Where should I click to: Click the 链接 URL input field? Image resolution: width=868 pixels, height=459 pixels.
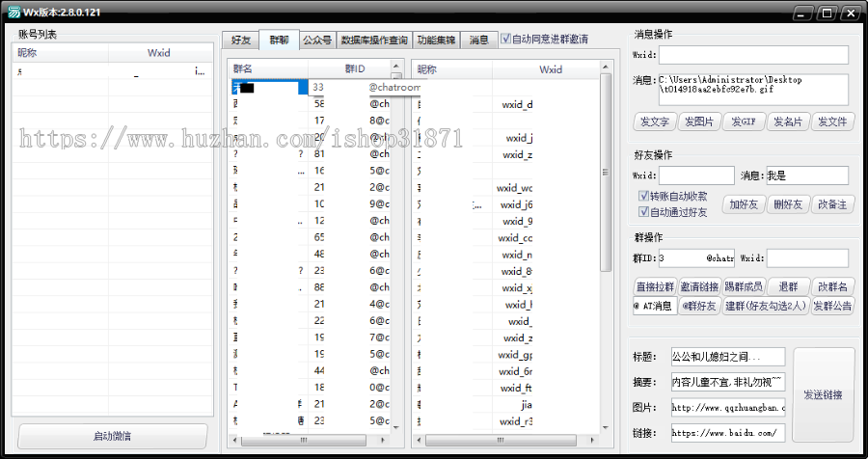click(x=728, y=433)
